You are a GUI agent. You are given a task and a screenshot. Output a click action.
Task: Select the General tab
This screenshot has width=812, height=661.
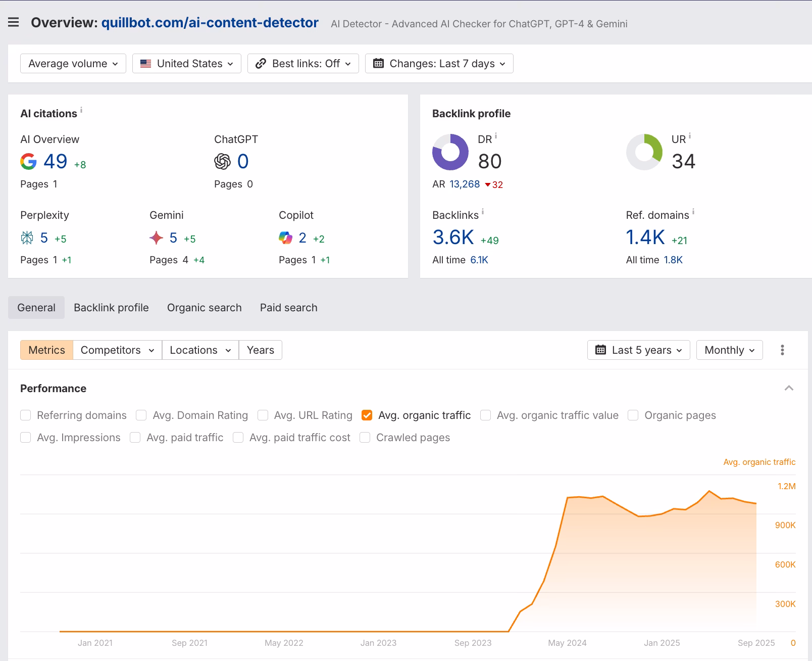36,307
